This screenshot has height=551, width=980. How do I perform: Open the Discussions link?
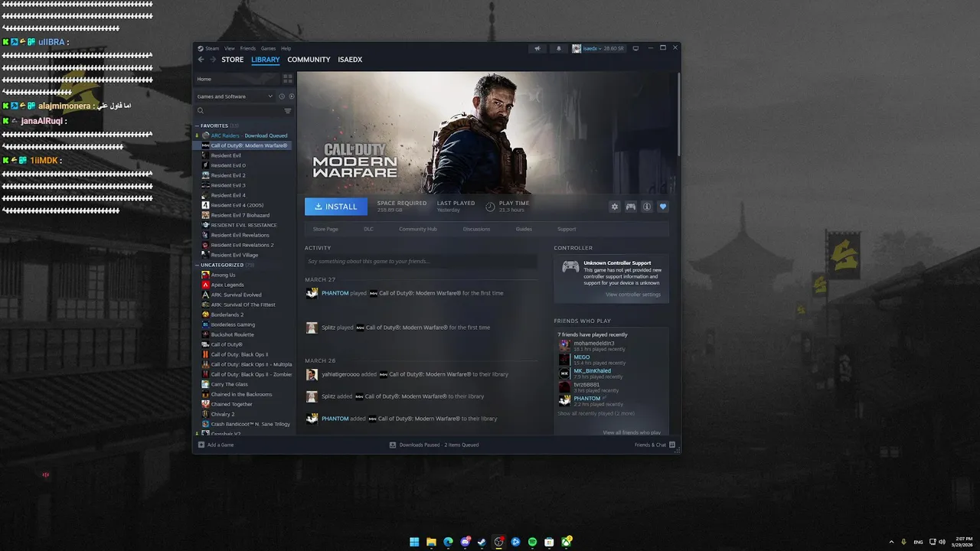(477, 229)
